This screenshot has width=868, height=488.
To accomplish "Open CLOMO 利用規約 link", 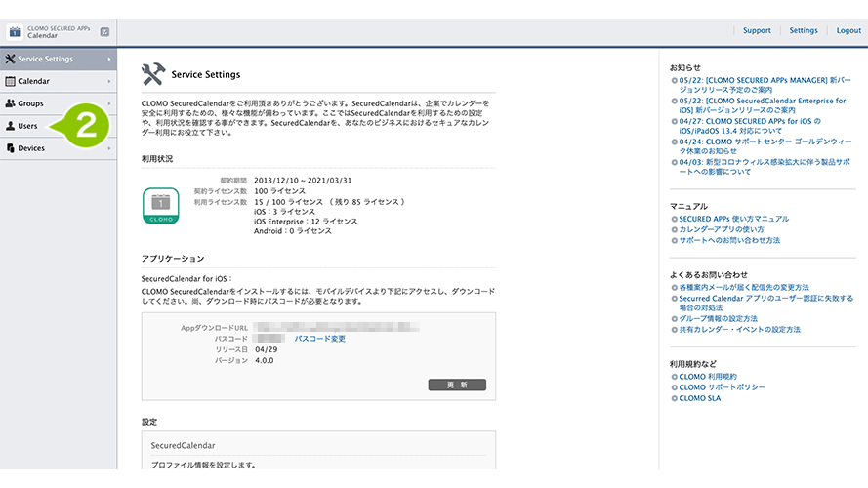I will pyautogui.click(x=708, y=376).
